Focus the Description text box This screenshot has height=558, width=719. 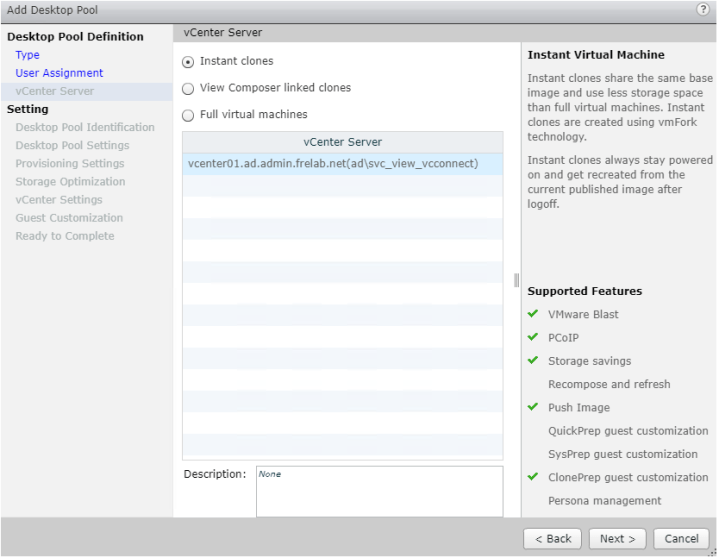point(379,492)
